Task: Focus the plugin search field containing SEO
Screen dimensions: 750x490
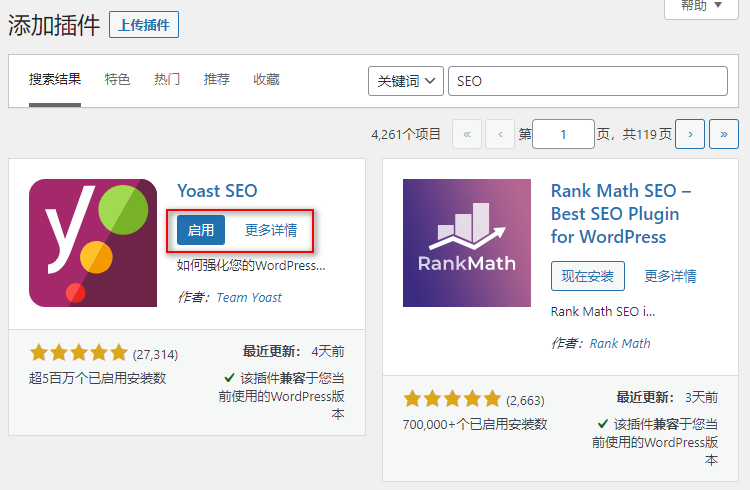Action: (588, 81)
